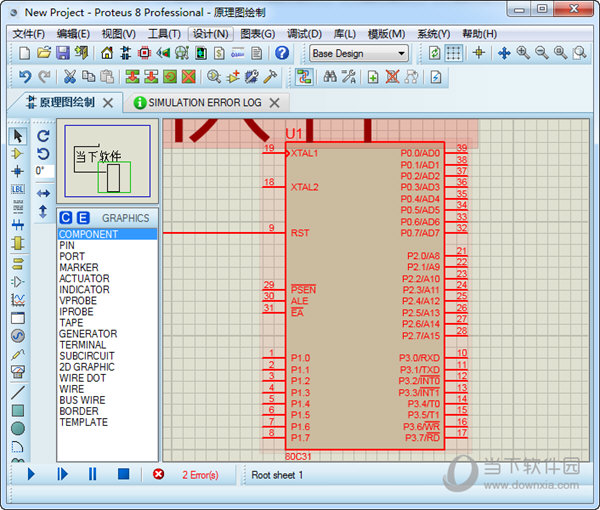The image size is (600, 510).
Task: Open the Base Design dropdown
Action: pyautogui.click(x=358, y=53)
